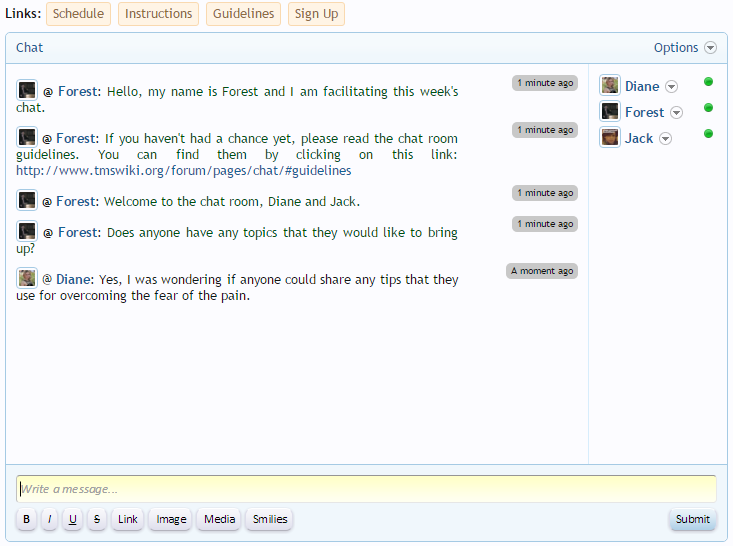
Task: Click Diane's avatar on her chat message
Action: coord(27,278)
